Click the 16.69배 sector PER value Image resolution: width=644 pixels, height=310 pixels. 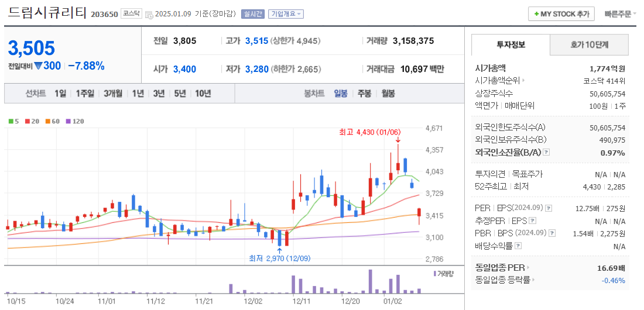coord(611,268)
